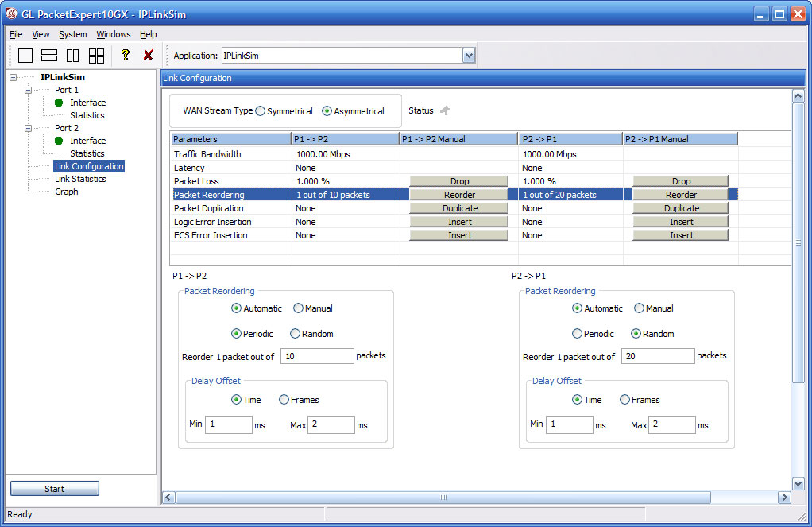Click P2 -> P1 Min delay field

(569, 424)
